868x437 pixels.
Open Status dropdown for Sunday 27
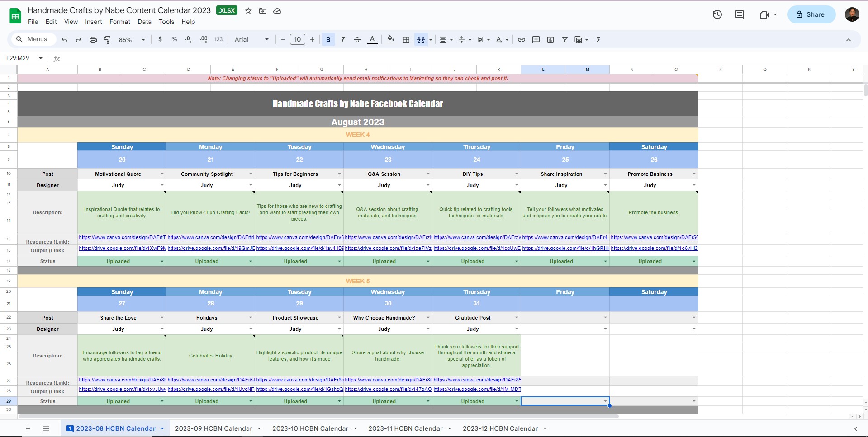[162, 401]
